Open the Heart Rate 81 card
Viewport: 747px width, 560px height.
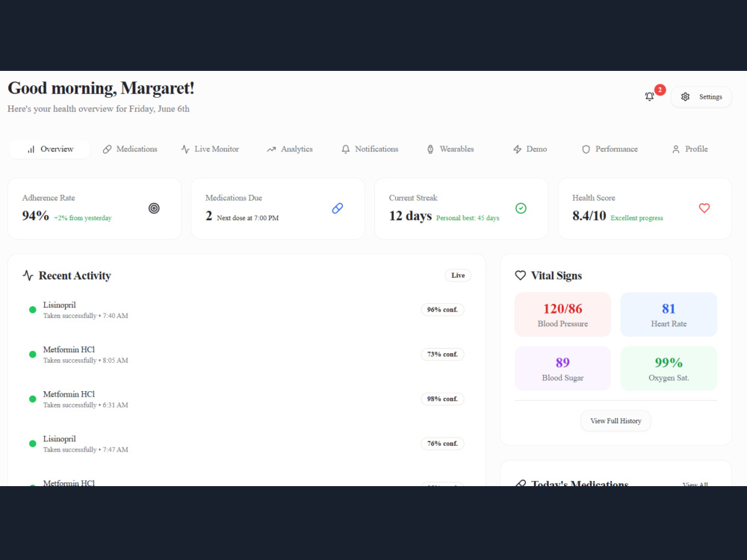tap(669, 314)
